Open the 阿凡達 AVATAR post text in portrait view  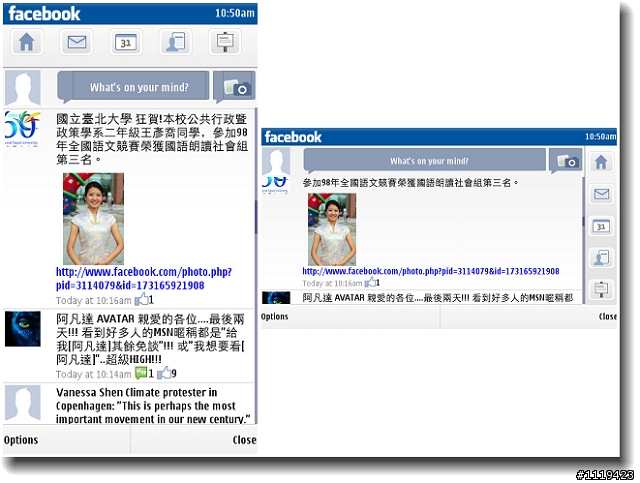pyautogui.click(x=150, y=339)
